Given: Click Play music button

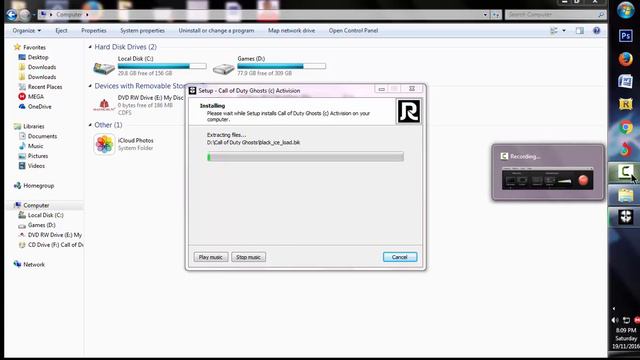Looking at the screenshot, I should pyautogui.click(x=211, y=257).
